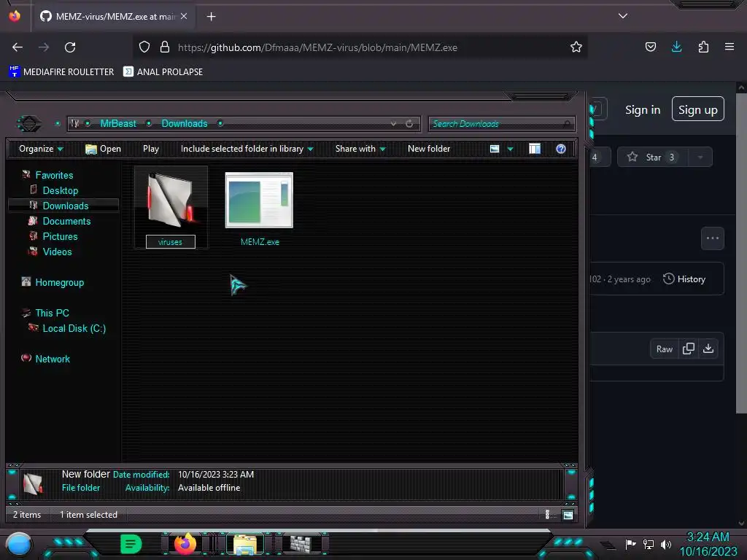
Task: Open GitHub file more options menu
Action: 713,238
